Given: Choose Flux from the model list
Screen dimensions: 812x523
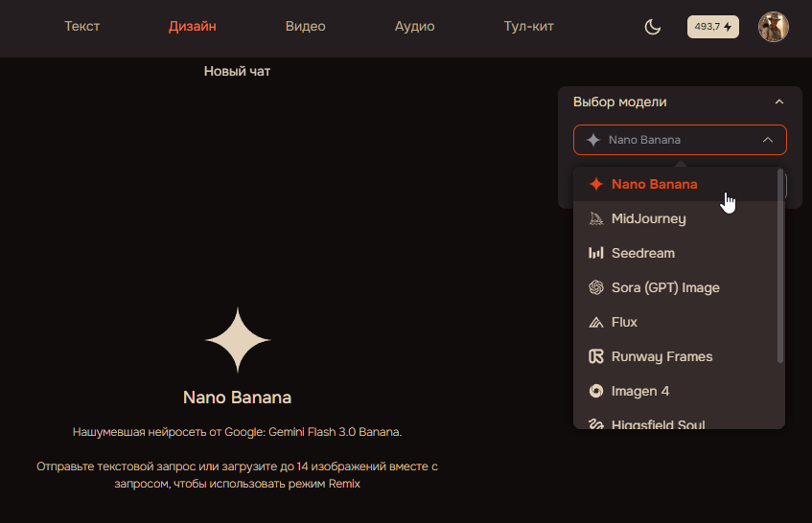Looking at the screenshot, I should (675, 322).
